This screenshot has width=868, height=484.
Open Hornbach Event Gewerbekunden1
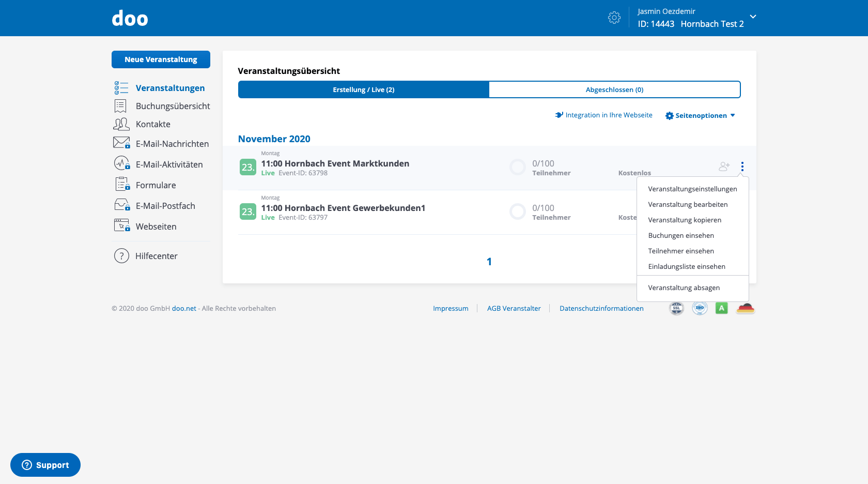(x=343, y=208)
